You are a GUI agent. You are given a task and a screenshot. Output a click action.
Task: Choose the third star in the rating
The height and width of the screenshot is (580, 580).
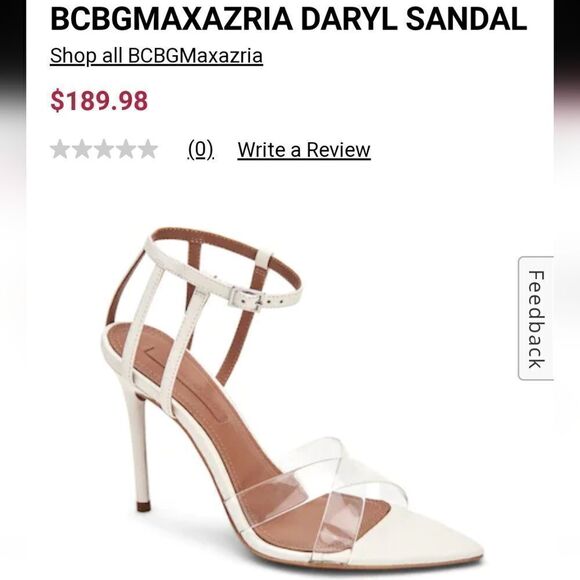tap(104, 149)
